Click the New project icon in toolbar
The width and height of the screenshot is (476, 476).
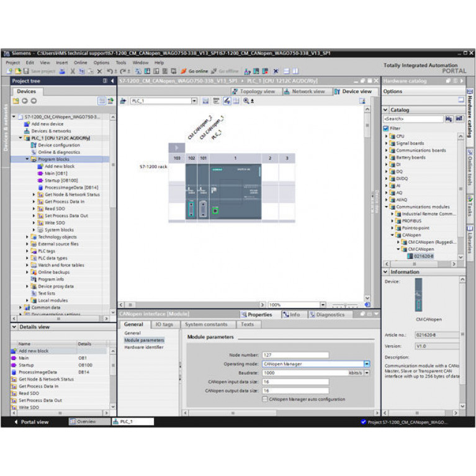coord(9,71)
